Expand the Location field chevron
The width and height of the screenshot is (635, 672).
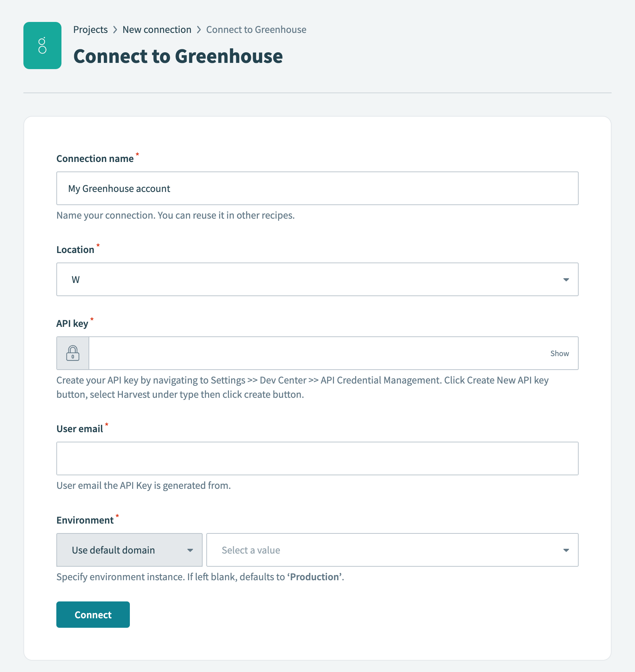click(566, 279)
